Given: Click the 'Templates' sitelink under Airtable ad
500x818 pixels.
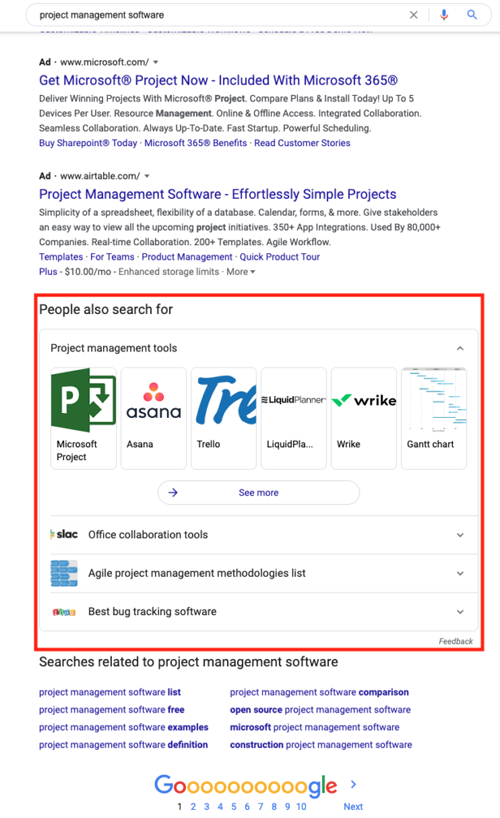Looking at the screenshot, I should coord(61,257).
